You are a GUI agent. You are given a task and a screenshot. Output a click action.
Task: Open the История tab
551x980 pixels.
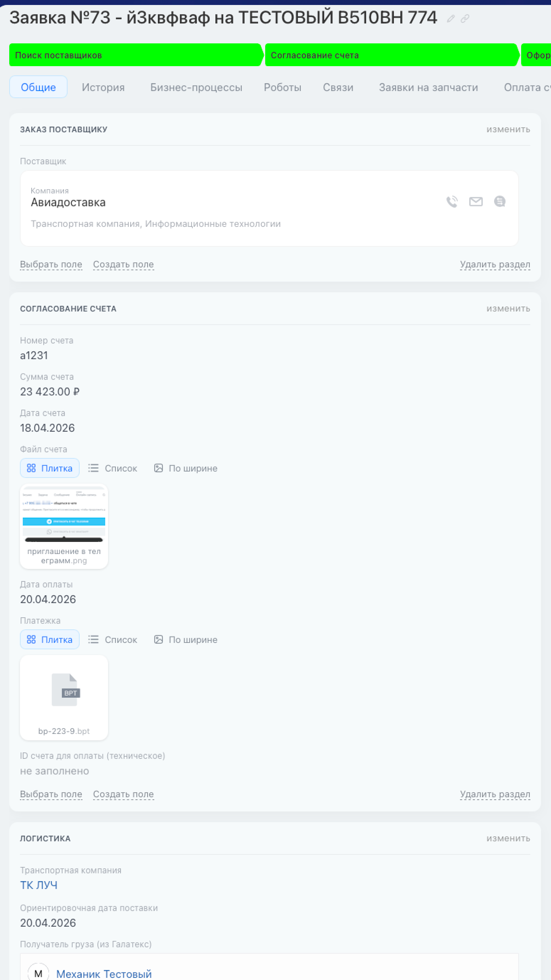tap(103, 87)
